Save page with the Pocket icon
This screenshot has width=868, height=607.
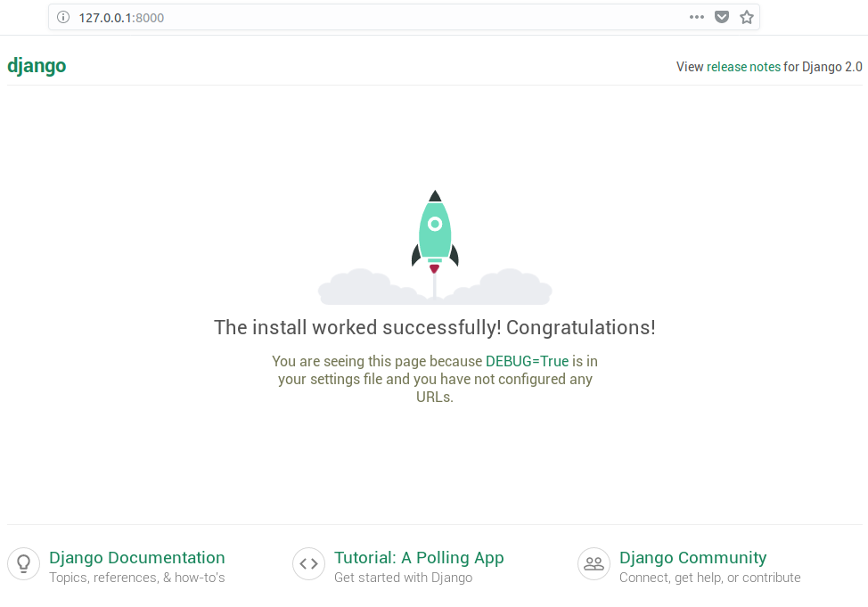point(722,17)
